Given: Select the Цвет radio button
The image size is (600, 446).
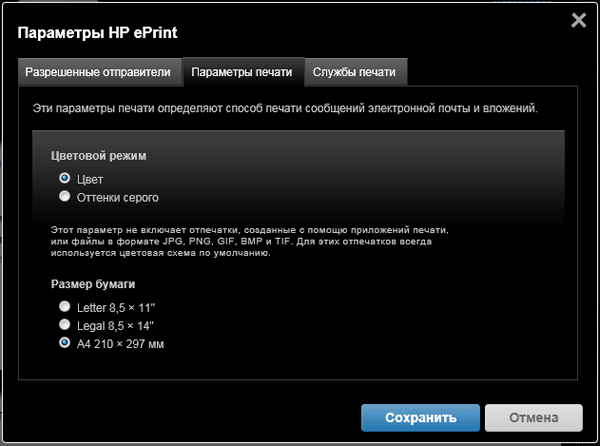Looking at the screenshot, I should point(65,179).
